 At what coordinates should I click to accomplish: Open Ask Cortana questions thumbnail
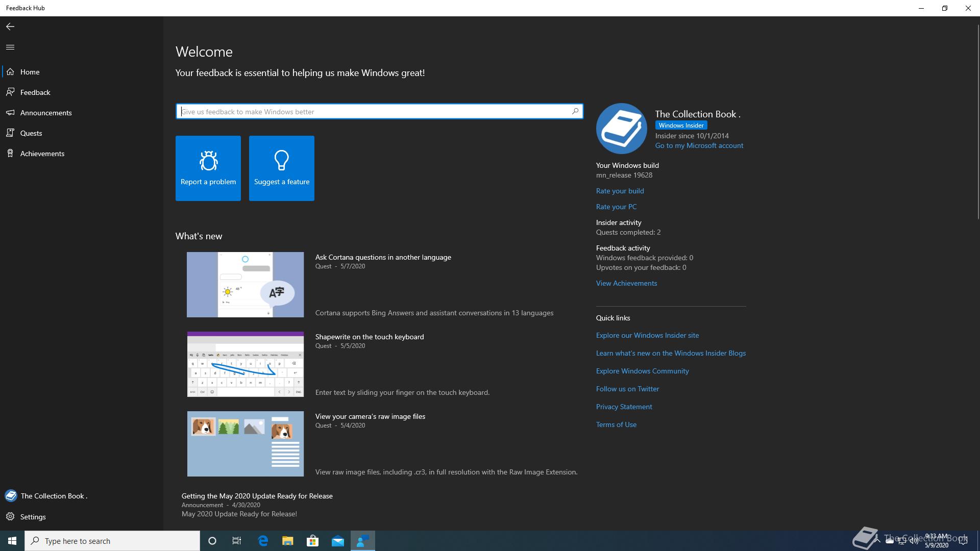245,285
